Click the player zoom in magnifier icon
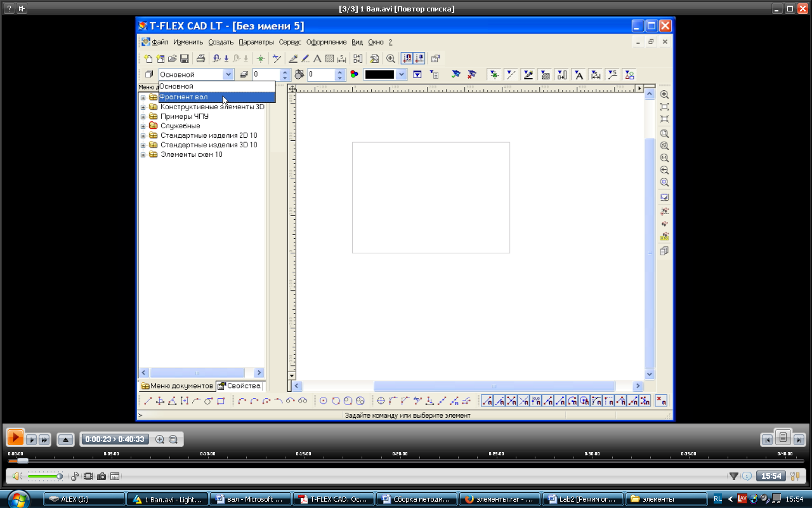Screen dimensions: 812x508 [159, 439]
